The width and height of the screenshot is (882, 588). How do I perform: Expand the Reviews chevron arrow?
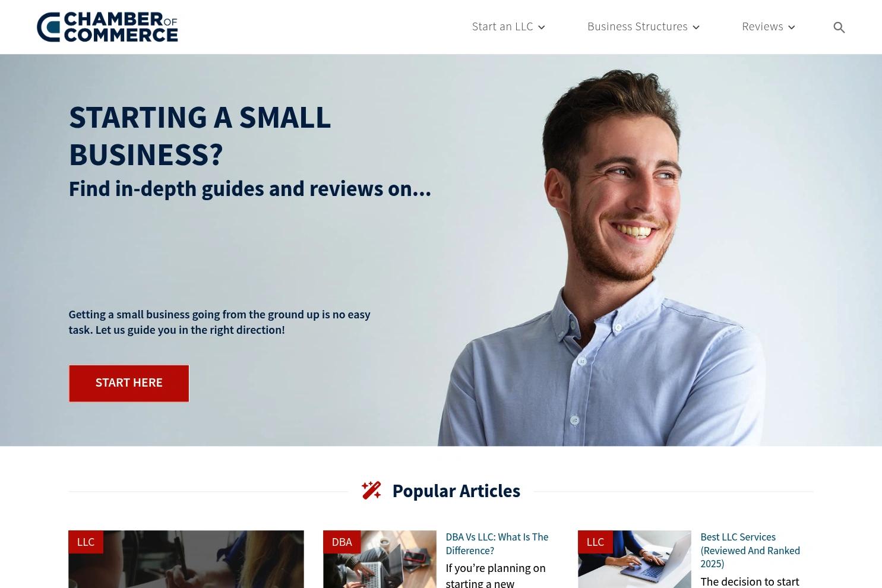(x=791, y=27)
